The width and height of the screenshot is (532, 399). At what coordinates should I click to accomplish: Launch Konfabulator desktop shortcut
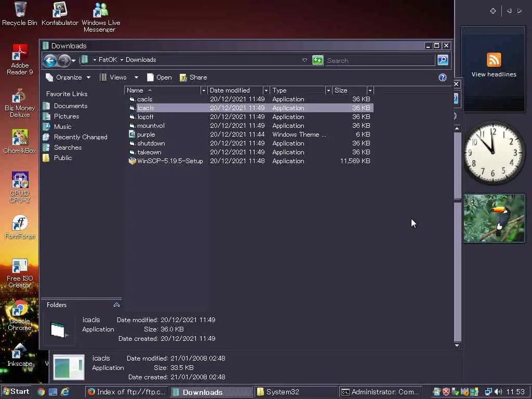click(x=60, y=14)
